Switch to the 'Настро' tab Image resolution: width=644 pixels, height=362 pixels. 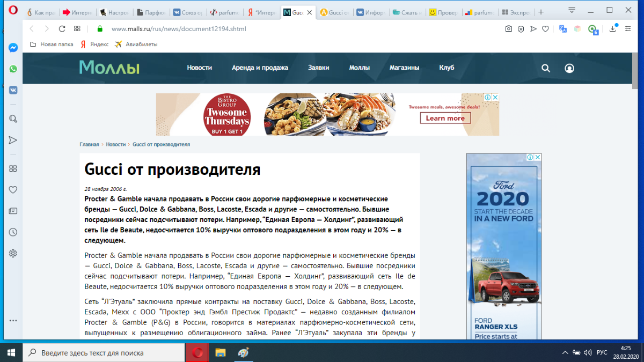[x=114, y=12]
